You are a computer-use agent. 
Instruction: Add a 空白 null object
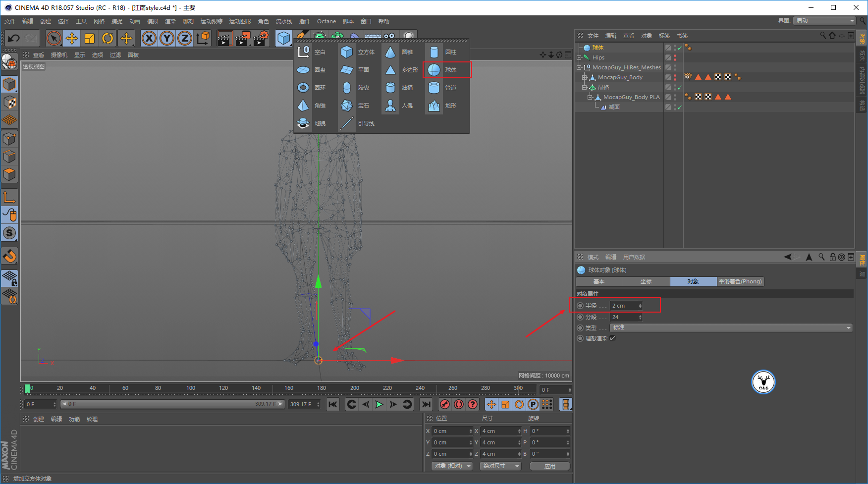coord(311,52)
